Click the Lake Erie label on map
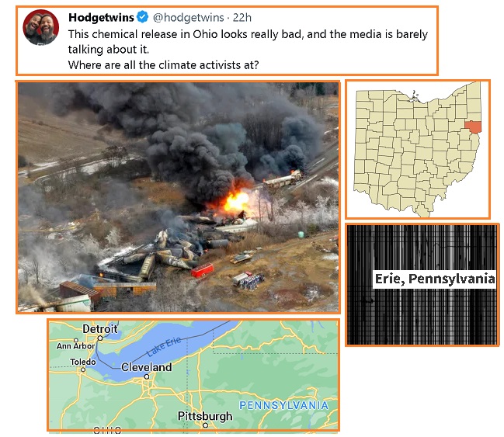The image size is (504, 437). tap(164, 347)
